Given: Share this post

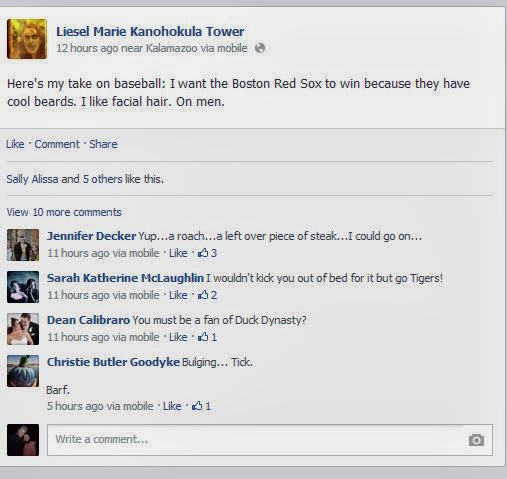Looking at the screenshot, I should tap(103, 144).
